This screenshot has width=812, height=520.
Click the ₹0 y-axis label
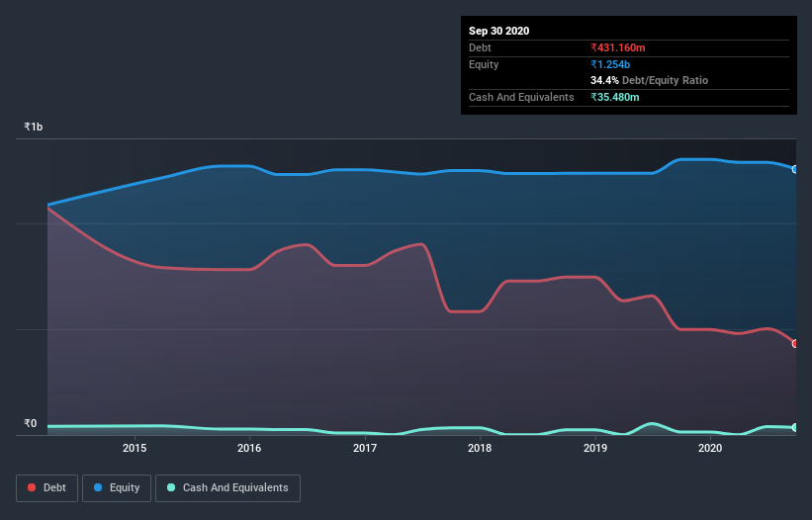tap(31, 423)
